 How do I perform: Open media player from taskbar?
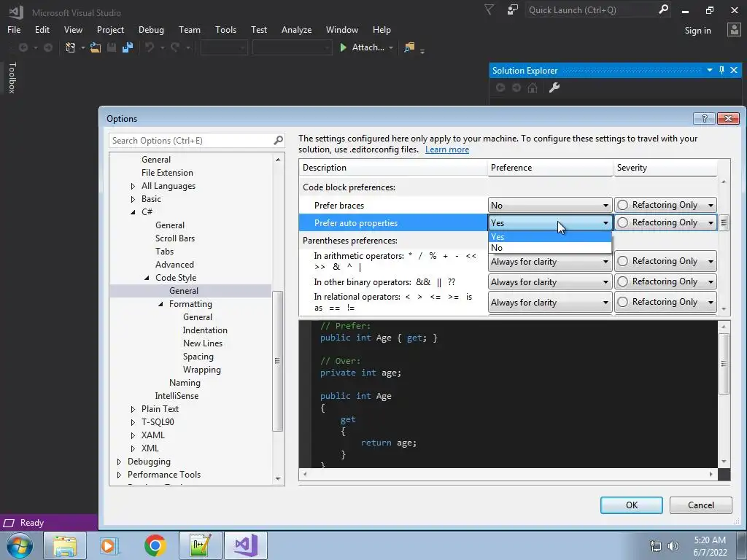tap(109, 545)
